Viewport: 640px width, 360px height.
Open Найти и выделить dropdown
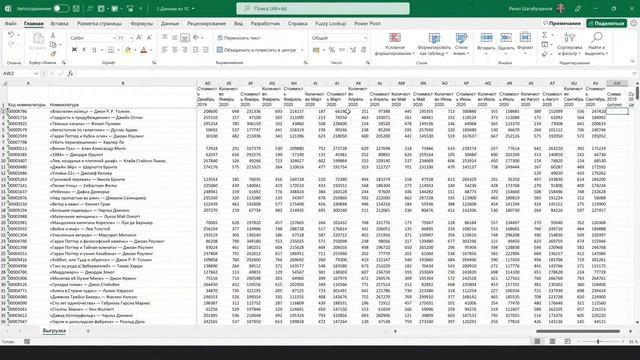point(596,44)
